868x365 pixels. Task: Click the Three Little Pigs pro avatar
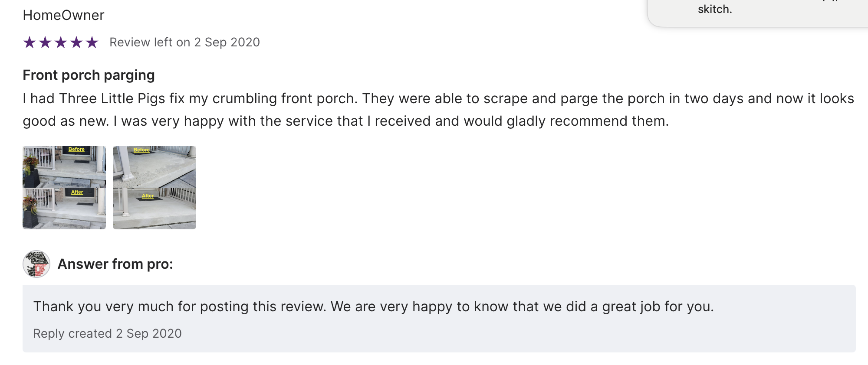click(36, 264)
